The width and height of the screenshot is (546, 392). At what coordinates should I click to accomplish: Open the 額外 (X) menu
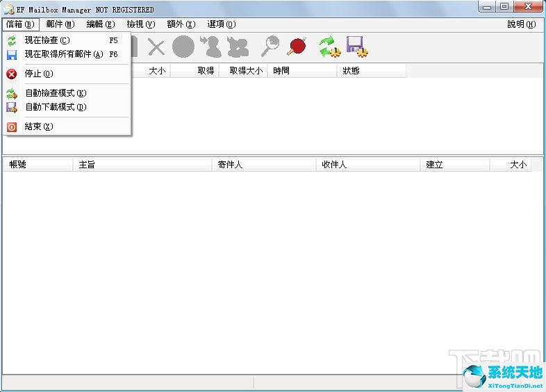[181, 24]
